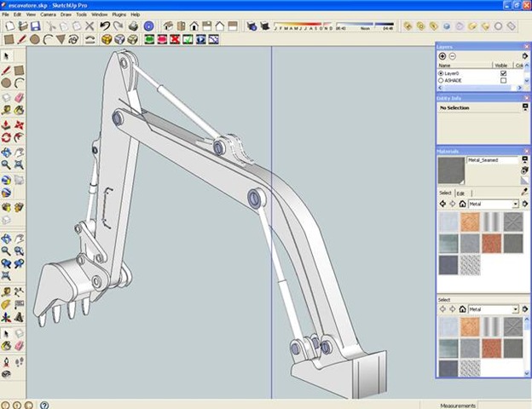Select the Circle drawing tool
This screenshot has width=532, height=409.
(x=35, y=39)
